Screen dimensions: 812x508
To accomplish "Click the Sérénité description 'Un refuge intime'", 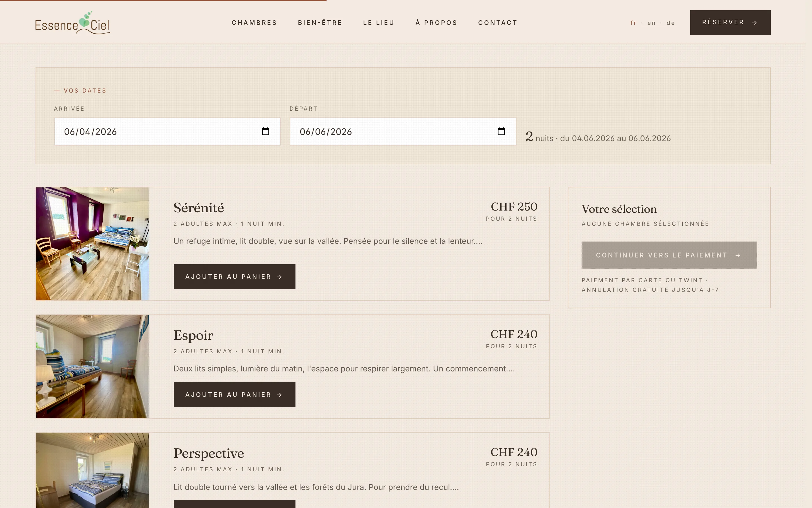I will (x=328, y=241).
